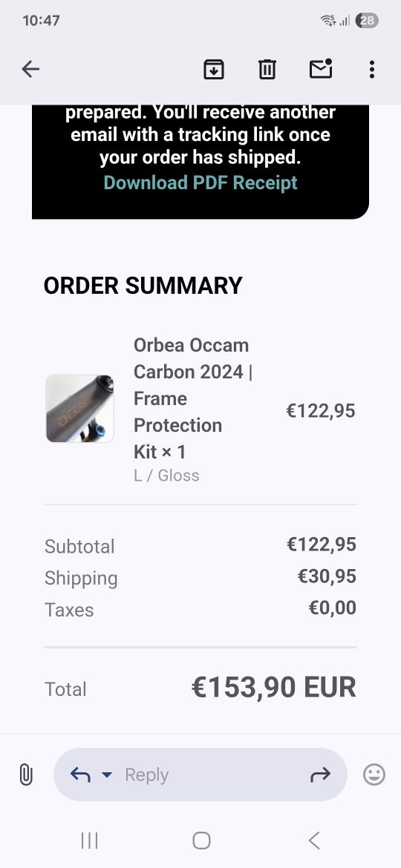
Task: Open the three-dot more options menu
Action: (371, 69)
